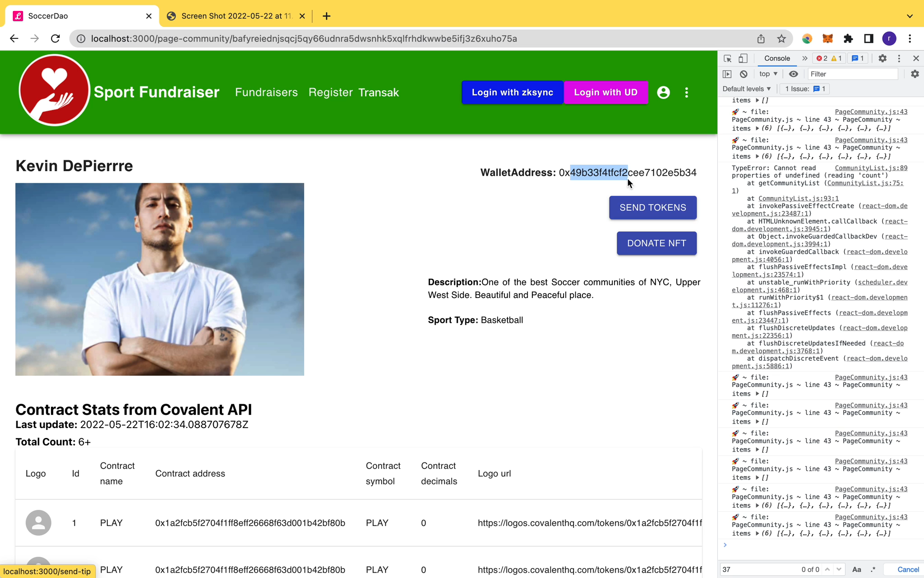Open the 1 Issue button below the filter
Screen dimensions: 924x578
point(804,89)
